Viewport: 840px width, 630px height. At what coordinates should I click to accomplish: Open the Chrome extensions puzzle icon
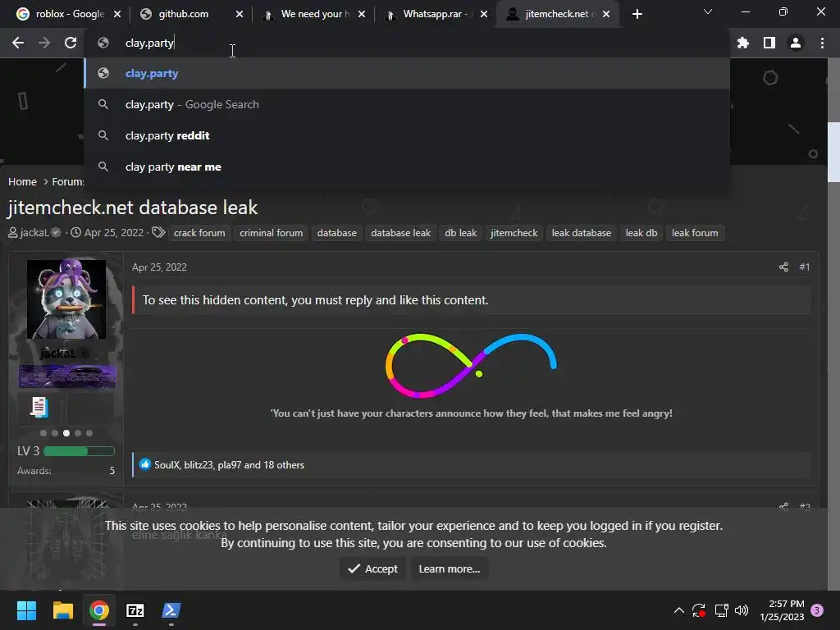coord(742,43)
